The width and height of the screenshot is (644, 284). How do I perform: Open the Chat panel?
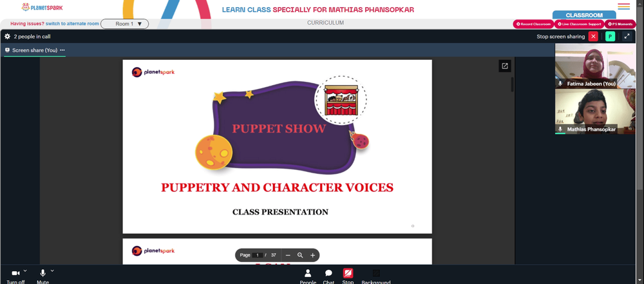coord(328,276)
